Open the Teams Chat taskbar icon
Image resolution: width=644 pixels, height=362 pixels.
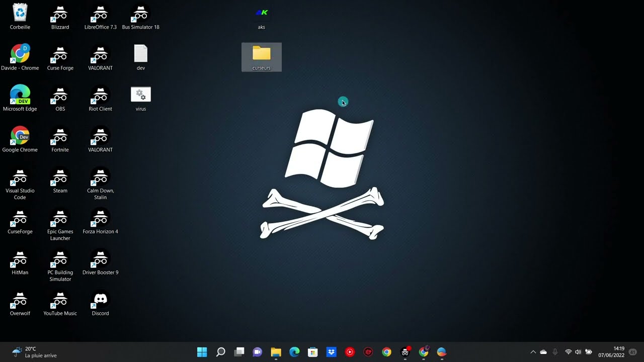[257, 352]
